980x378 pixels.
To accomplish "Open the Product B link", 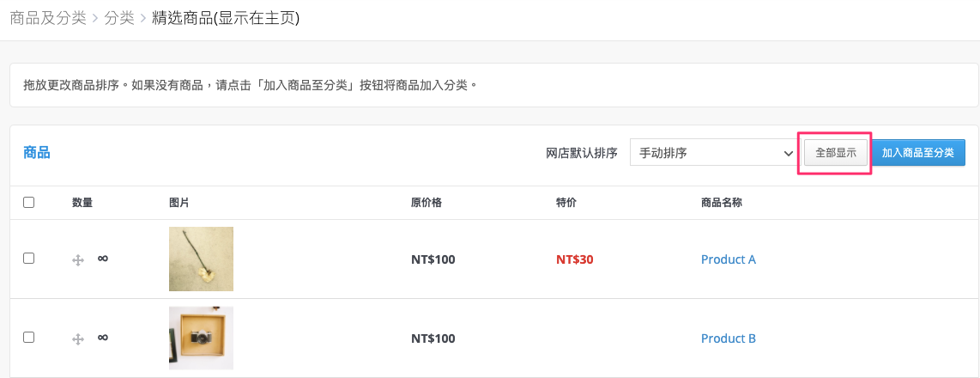I will click(x=728, y=338).
